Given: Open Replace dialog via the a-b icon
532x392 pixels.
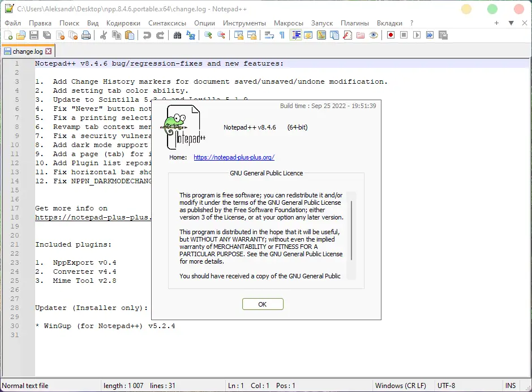Looking at the screenshot, I should tap(191, 35).
